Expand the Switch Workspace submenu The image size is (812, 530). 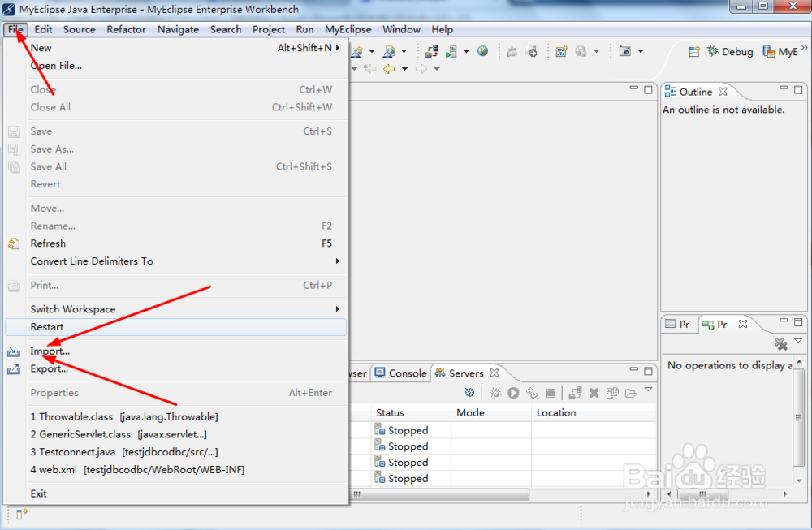[175, 309]
